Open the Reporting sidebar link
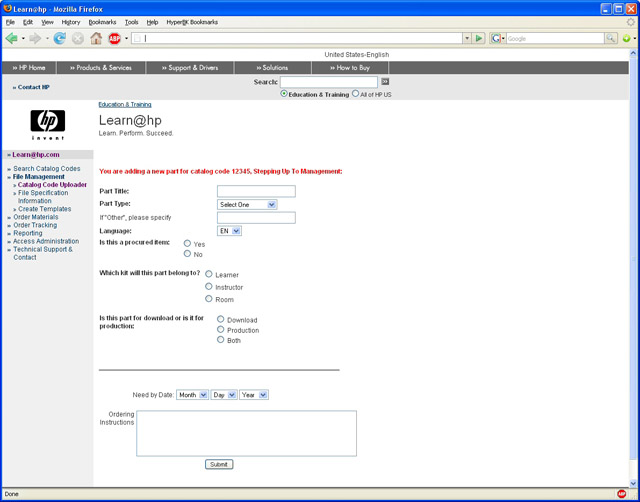Screen dimensions: 640x502 click(28, 233)
